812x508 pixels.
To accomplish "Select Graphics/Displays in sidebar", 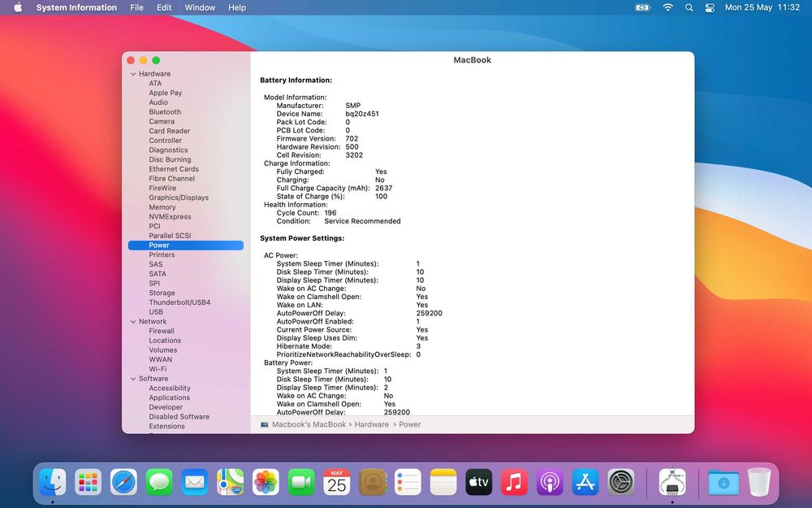I will coord(179,198).
